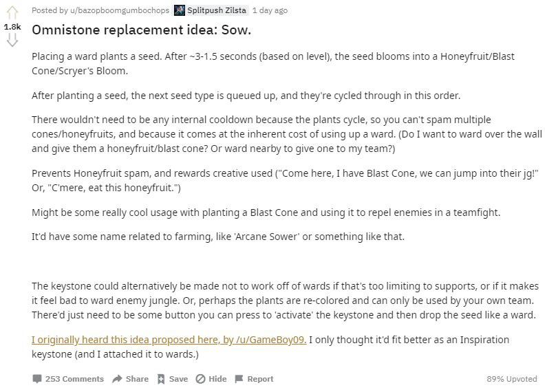Open u/bazopboomgumbochops user profile
The image size is (547, 392).
point(120,10)
